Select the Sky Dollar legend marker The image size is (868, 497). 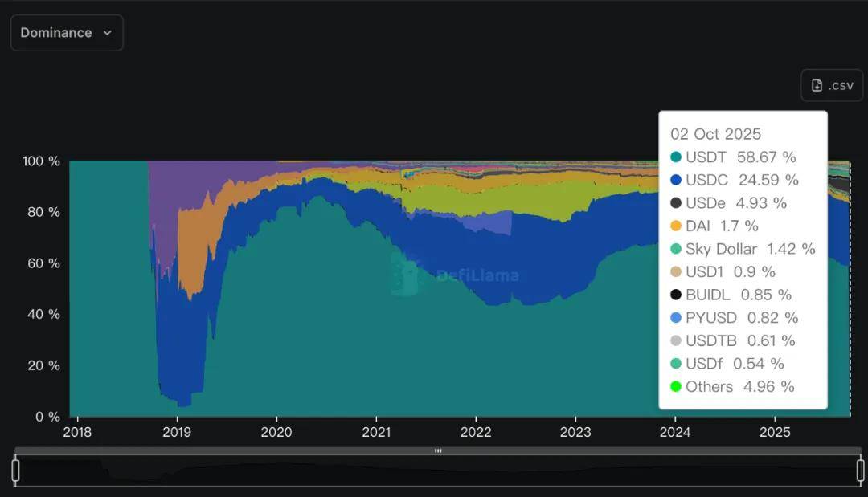click(x=676, y=249)
